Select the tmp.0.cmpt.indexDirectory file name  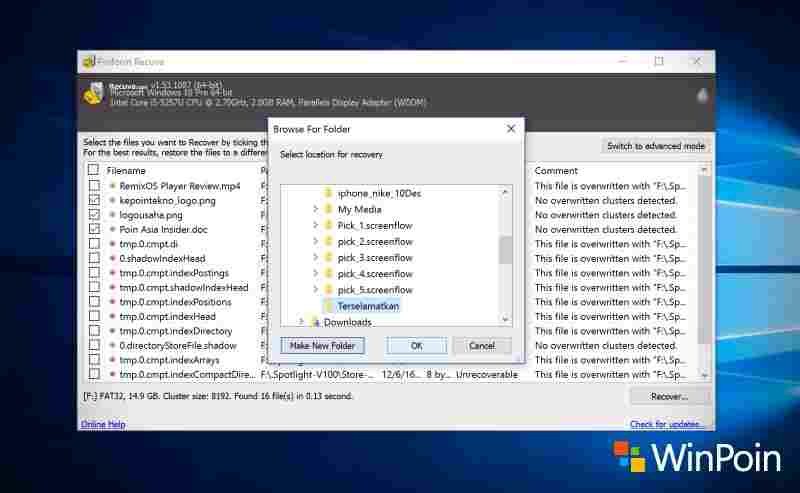pyautogui.click(x=176, y=331)
